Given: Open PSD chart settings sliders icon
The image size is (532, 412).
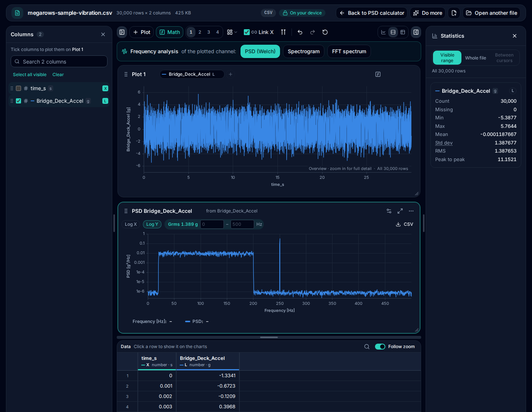Looking at the screenshot, I should coord(389,211).
